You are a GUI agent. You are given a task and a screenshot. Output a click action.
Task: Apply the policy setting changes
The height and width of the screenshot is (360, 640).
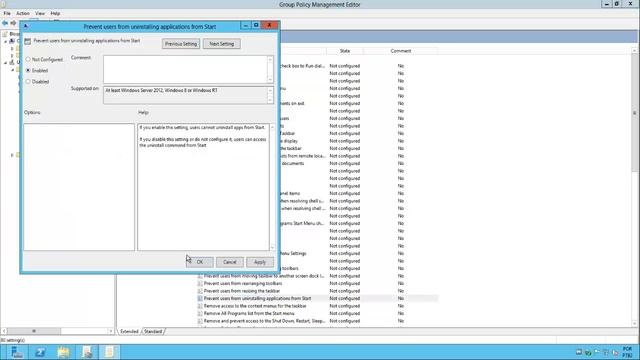(260, 262)
